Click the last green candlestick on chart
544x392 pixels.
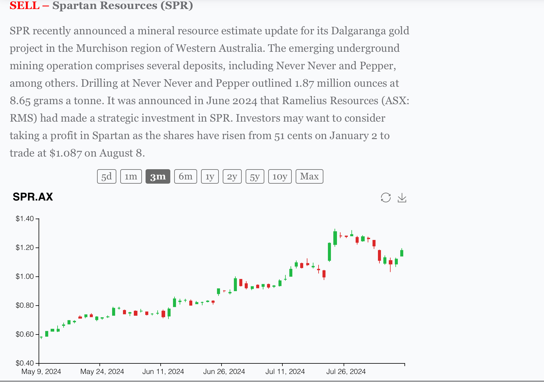(402, 253)
